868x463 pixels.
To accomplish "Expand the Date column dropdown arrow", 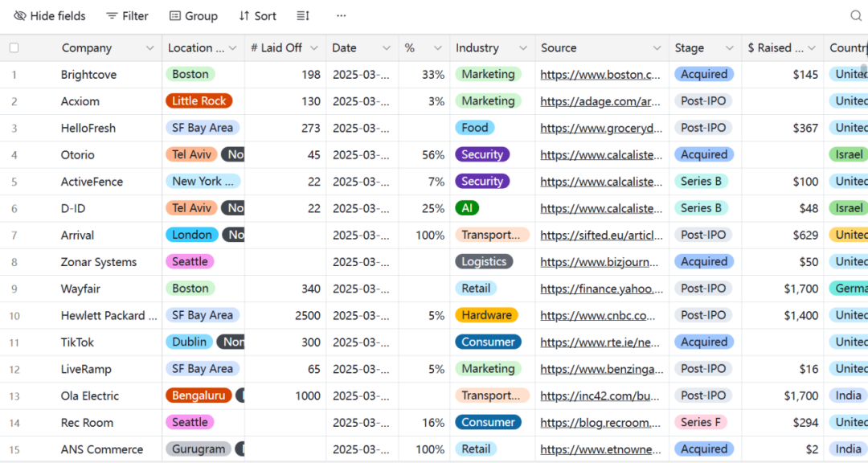I will click(x=386, y=48).
